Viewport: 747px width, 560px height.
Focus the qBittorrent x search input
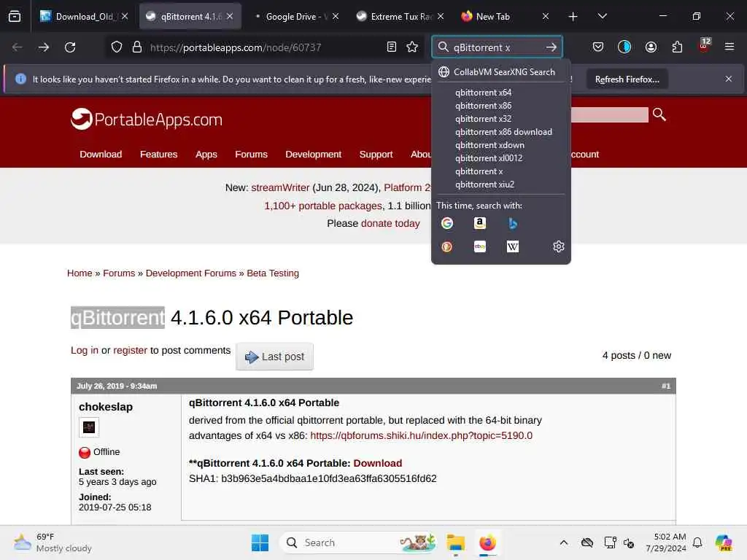point(495,47)
